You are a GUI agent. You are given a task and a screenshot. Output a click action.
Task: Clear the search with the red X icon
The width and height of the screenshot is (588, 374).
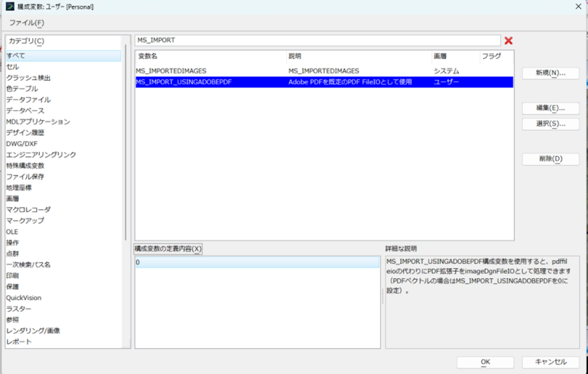pyautogui.click(x=508, y=41)
